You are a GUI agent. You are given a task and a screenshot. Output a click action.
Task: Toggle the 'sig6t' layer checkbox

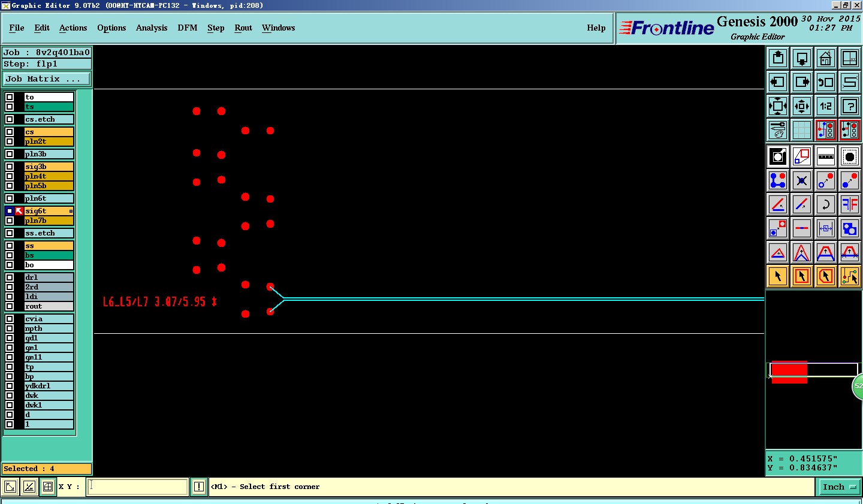[x=10, y=211]
